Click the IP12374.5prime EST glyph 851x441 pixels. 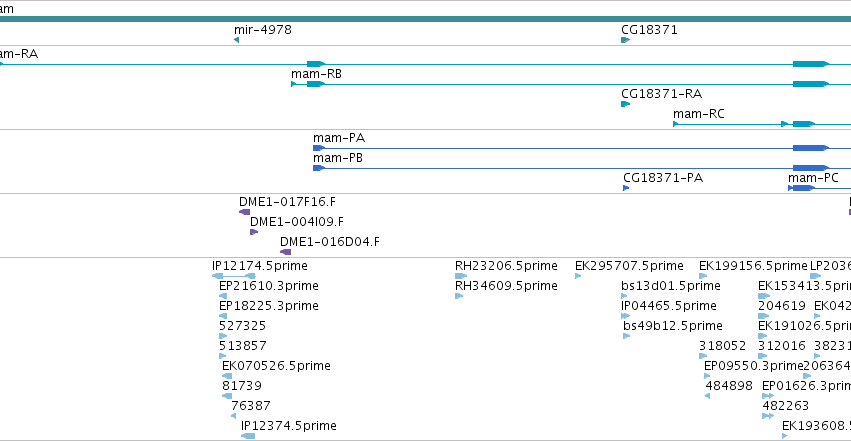coord(248,436)
